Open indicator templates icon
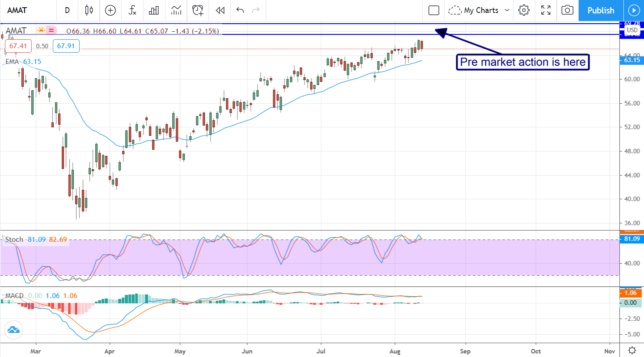644x357 pixels. click(x=176, y=10)
